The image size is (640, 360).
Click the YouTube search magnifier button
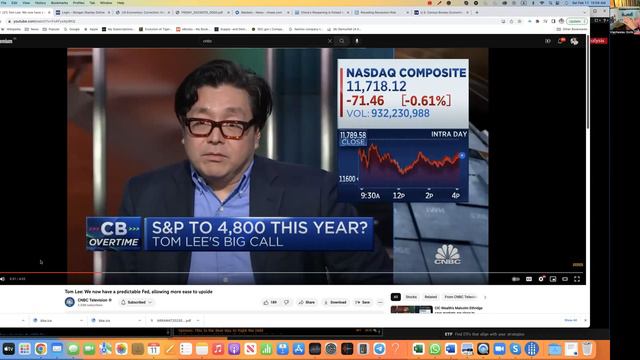click(x=342, y=41)
